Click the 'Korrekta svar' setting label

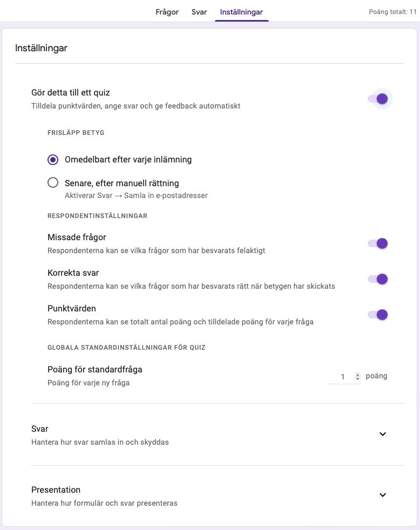(73, 273)
